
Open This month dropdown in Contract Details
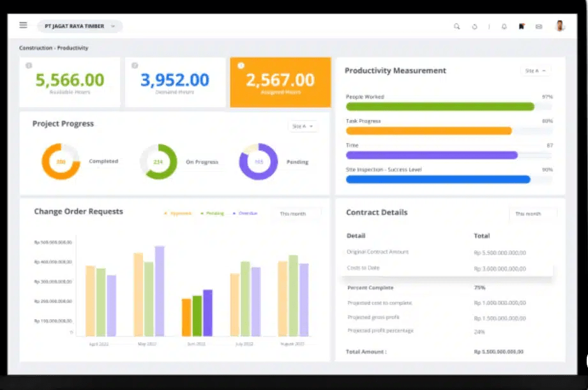(x=532, y=213)
